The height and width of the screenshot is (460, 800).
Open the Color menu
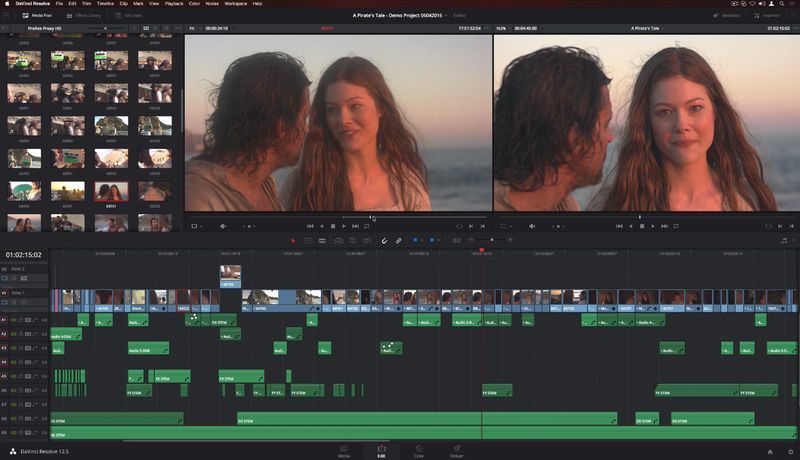point(194,4)
